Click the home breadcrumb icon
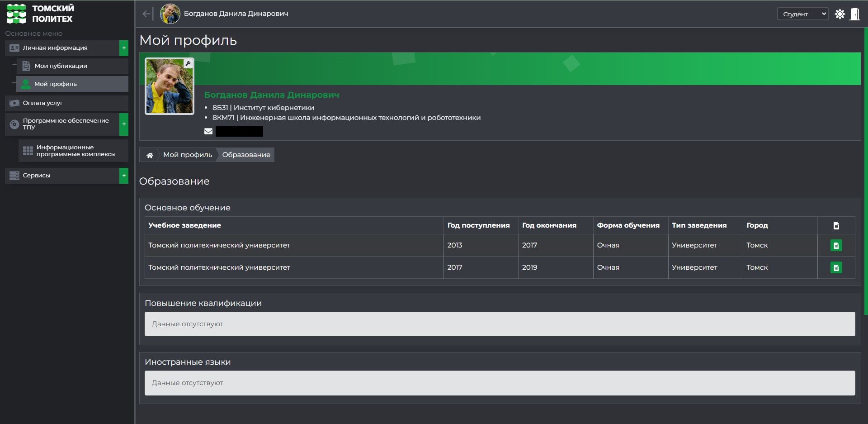 (x=150, y=155)
